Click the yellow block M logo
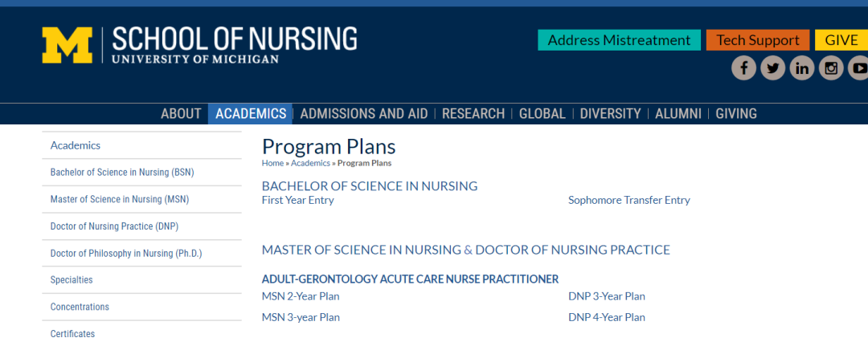The height and width of the screenshot is (342, 868). [x=67, y=45]
